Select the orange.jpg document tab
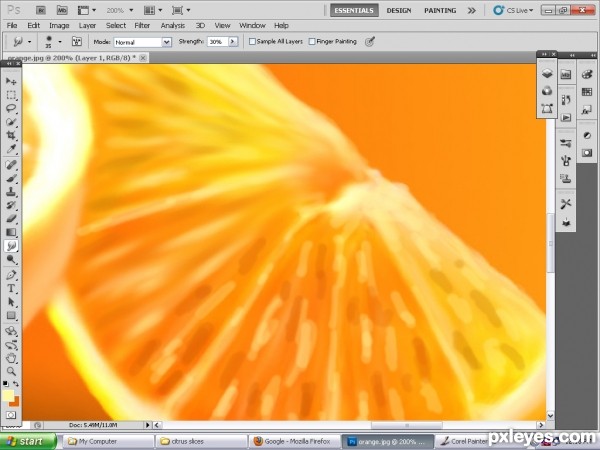This screenshot has height=450, width=600. (72, 58)
